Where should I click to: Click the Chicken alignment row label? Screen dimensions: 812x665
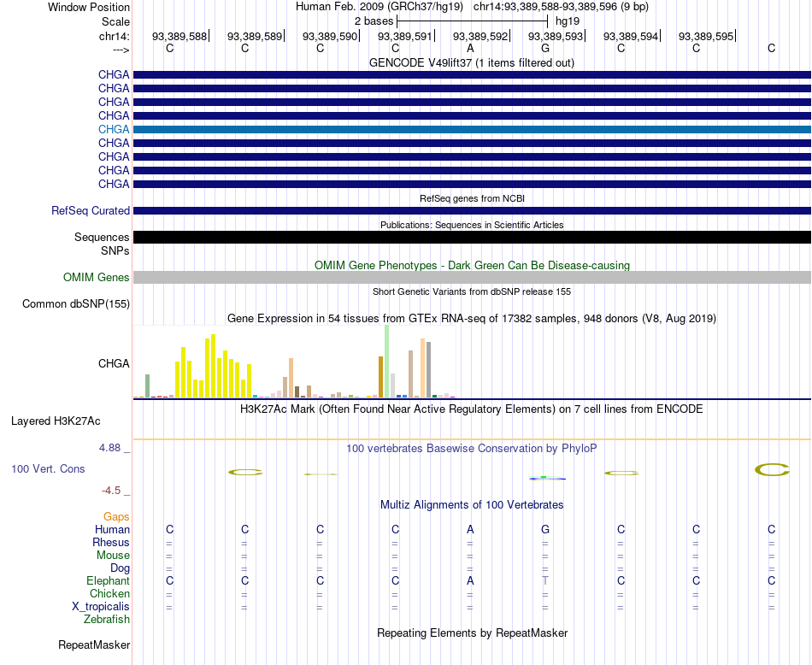coord(109,593)
